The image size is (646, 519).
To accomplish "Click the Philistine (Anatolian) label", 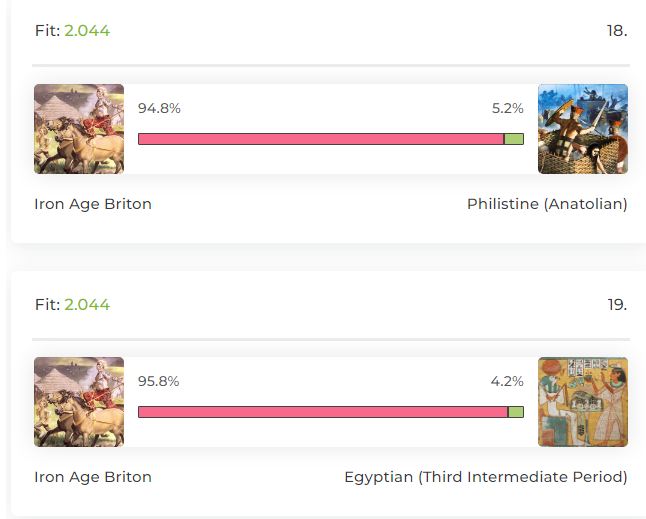I will pos(547,204).
